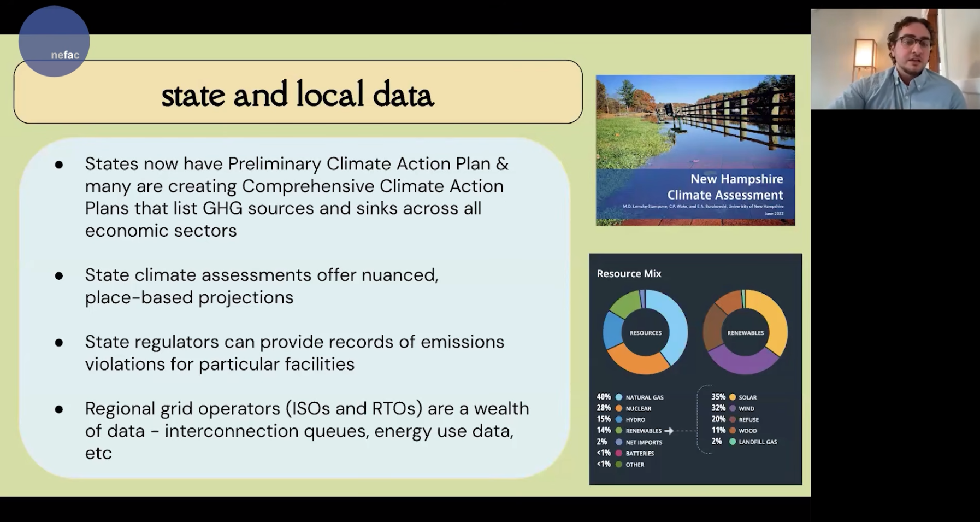Screen dimensions: 980x522
Task: Click the Refuse legend color dot
Action: 733,420
